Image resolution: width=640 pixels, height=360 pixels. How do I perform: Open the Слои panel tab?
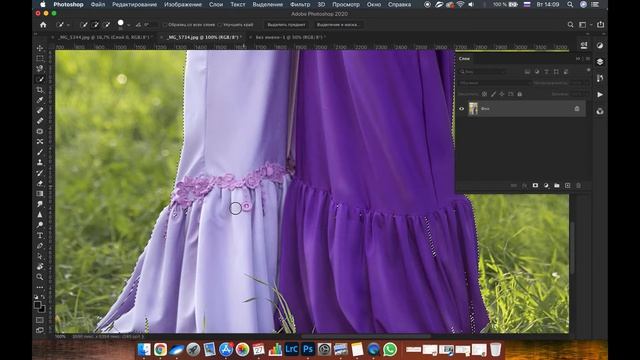(x=464, y=59)
